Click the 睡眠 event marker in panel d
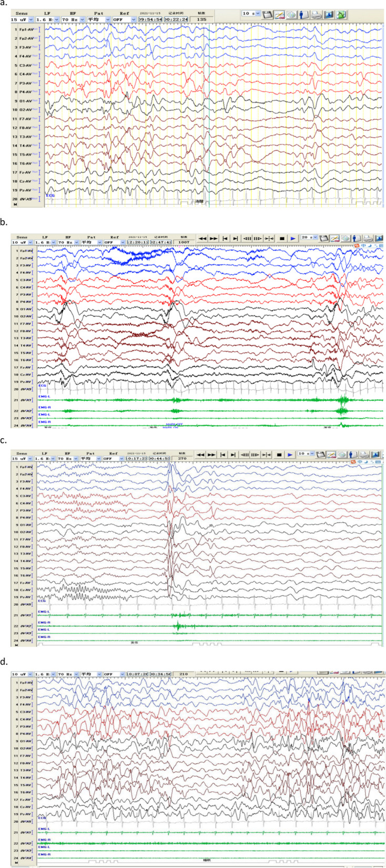386x868 pixels. click(207, 861)
